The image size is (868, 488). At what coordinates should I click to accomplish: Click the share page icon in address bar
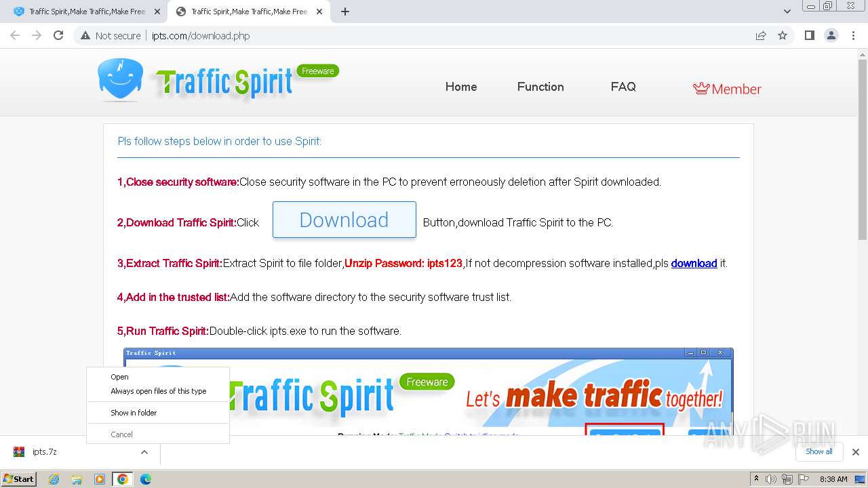click(x=761, y=35)
